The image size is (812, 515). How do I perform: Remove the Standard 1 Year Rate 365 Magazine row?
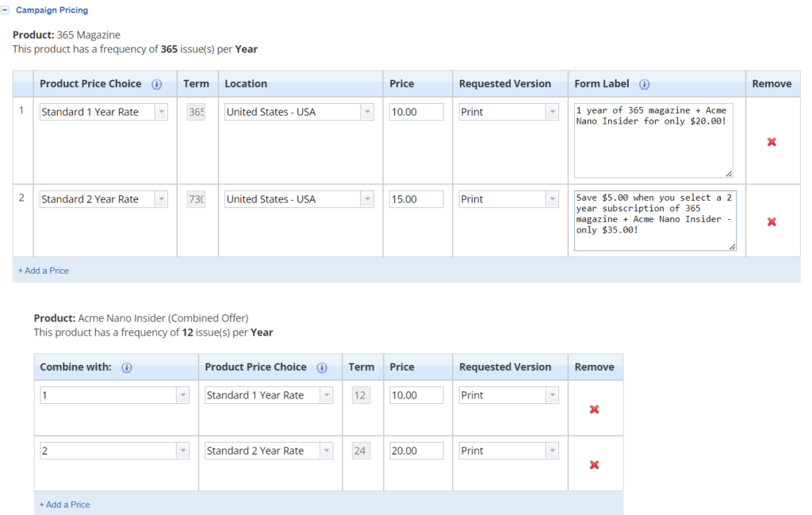pos(772,142)
